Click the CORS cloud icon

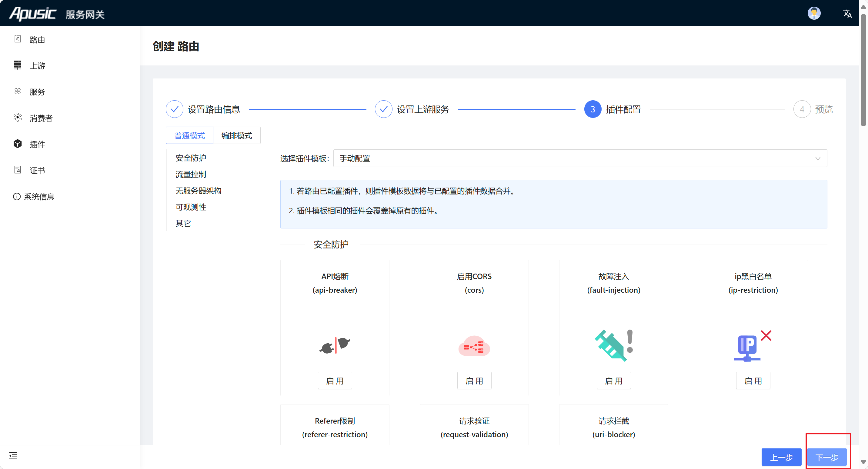474,346
